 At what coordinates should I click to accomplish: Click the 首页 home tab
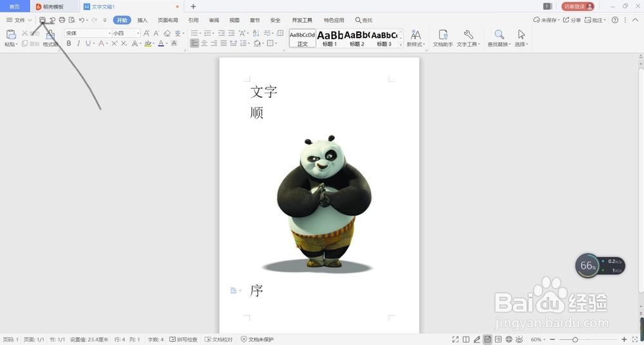pyautogui.click(x=15, y=6)
